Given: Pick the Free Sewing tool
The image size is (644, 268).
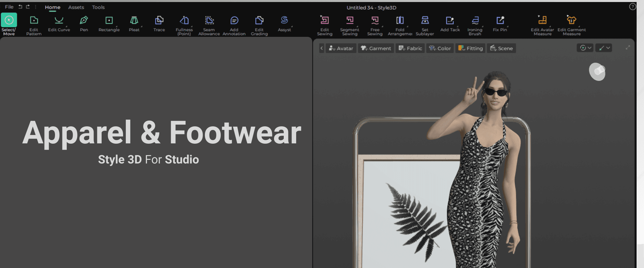Looking at the screenshot, I should coord(375,21).
